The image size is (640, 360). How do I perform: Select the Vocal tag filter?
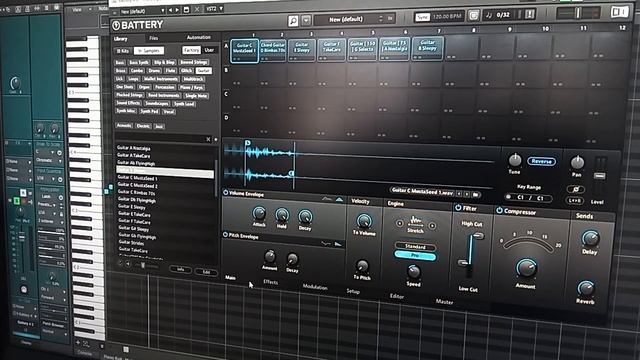(169, 111)
